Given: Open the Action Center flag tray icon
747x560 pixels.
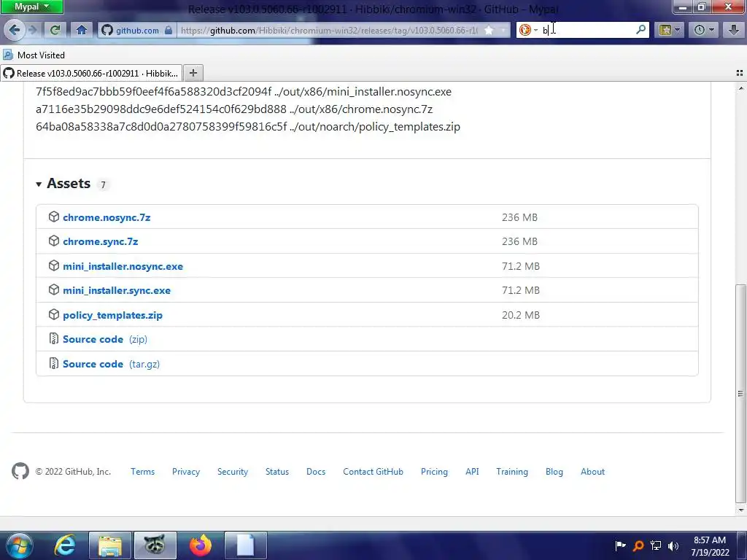Looking at the screenshot, I should coord(620,545).
